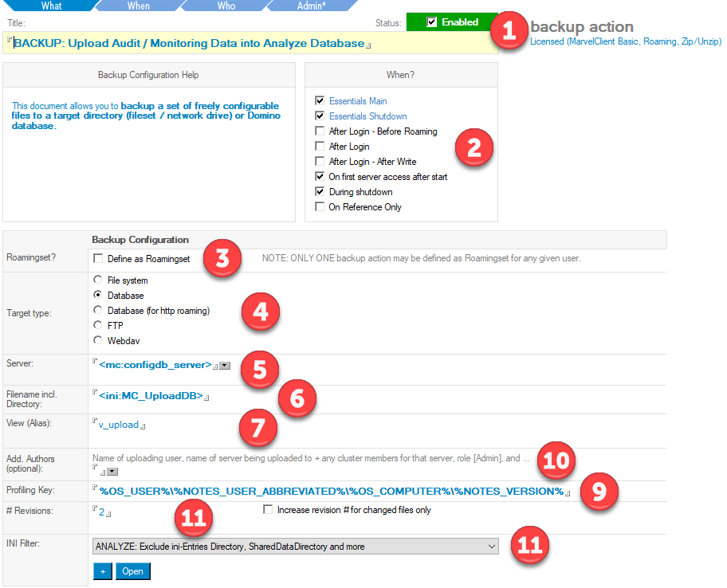Uncheck Essentials Main
Image resolution: width=727 pixels, height=588 pixels.
click(x=320, y=100)
